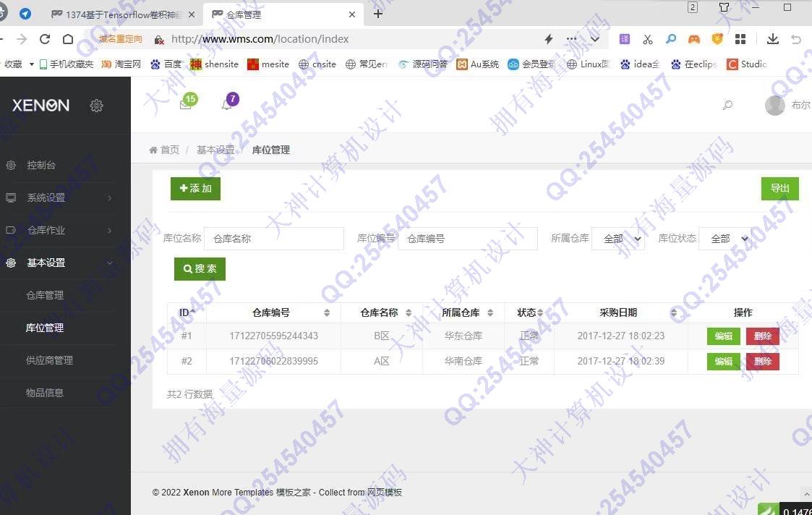Open the shensite bookmark

215,64
